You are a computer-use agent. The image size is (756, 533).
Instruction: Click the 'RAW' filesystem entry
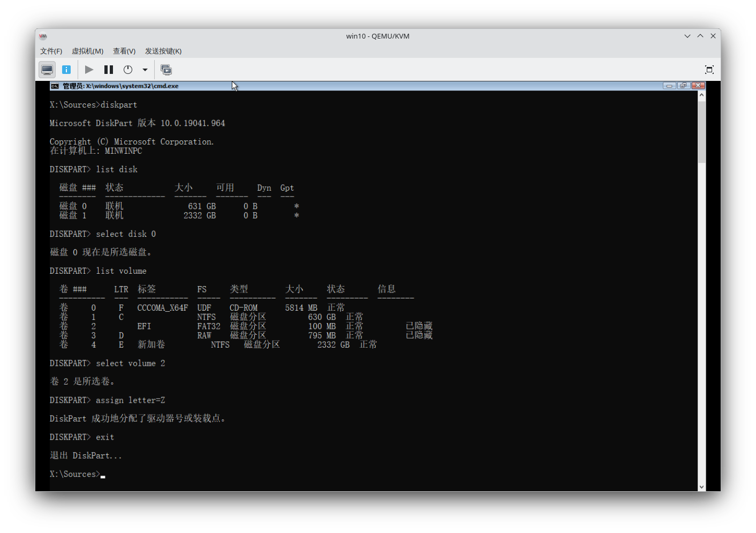click(x=205, y=335)
